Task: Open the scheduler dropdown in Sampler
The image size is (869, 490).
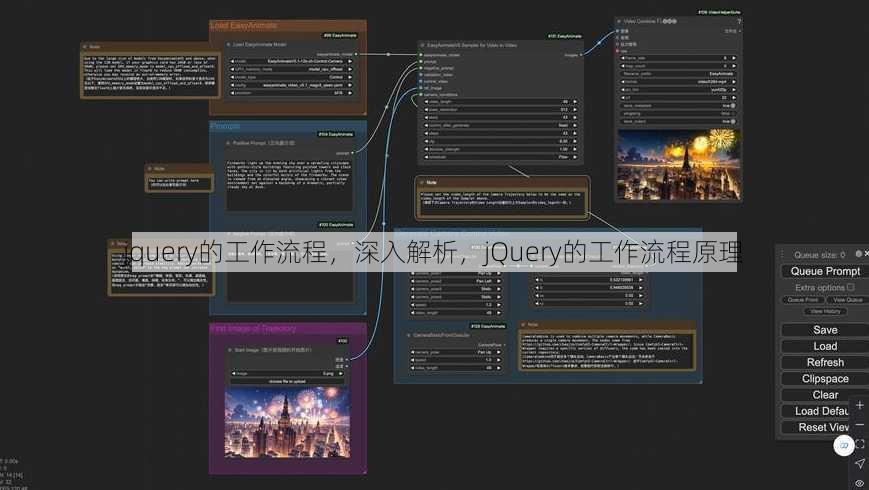Action: pos(500,157)
